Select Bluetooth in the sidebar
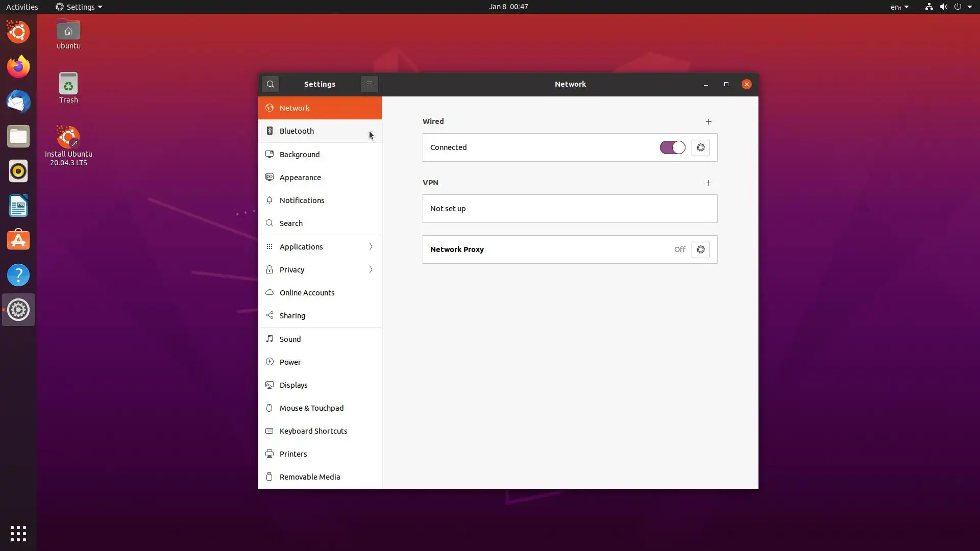The height and width of the screenshot is (551, 980). tap(297, 131)
